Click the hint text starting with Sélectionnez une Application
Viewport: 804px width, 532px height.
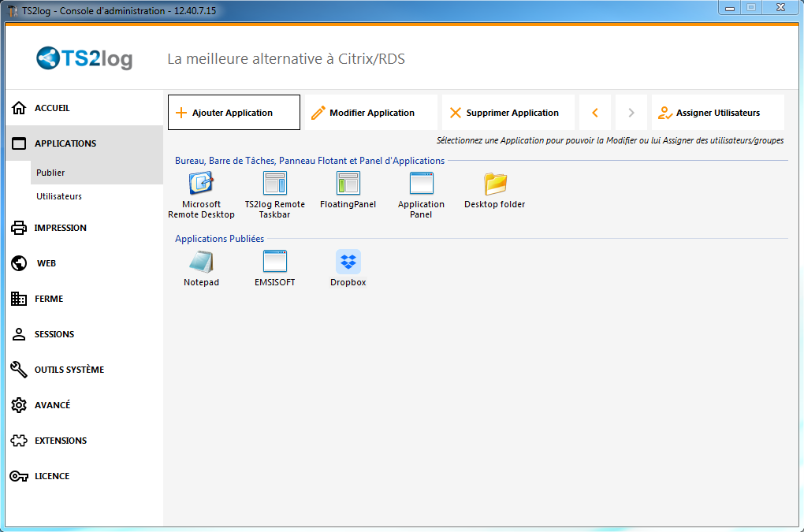609,140
